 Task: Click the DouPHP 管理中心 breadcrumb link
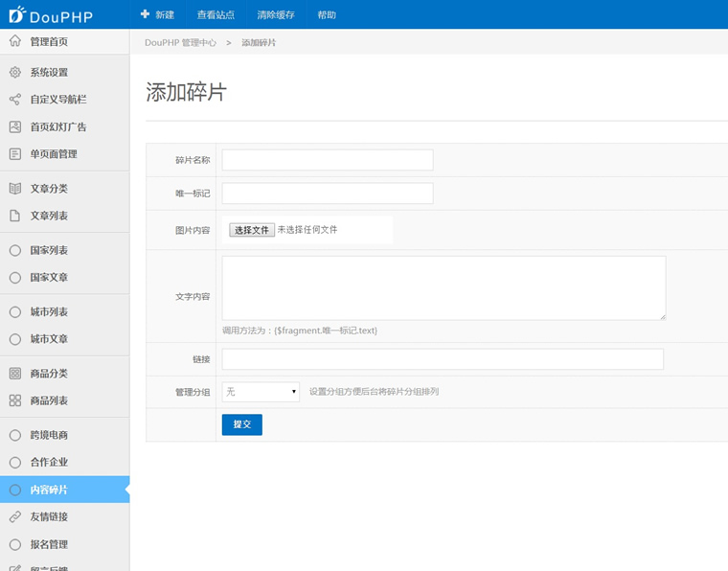pos(180,43)
